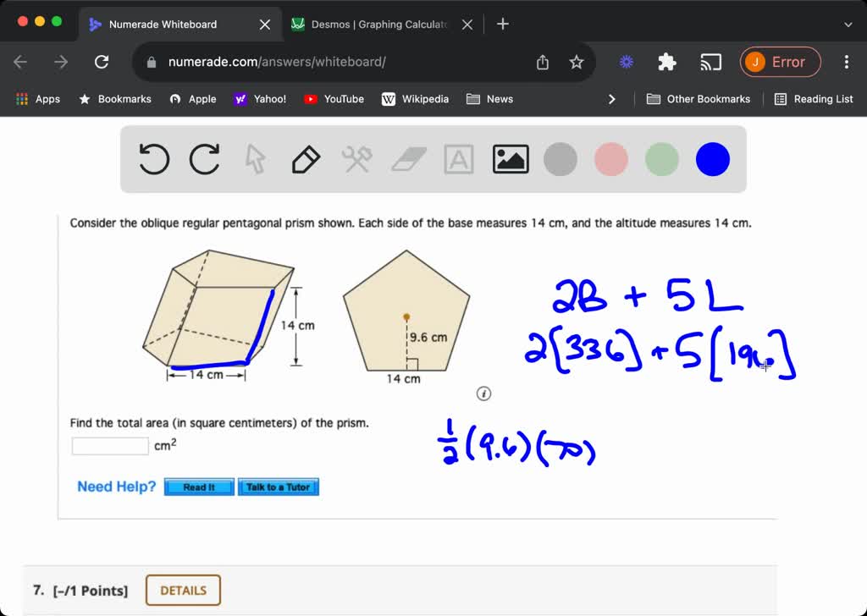Expand hidden bookmarks with the chevron

pyautogui.click(x=612, y=99)
